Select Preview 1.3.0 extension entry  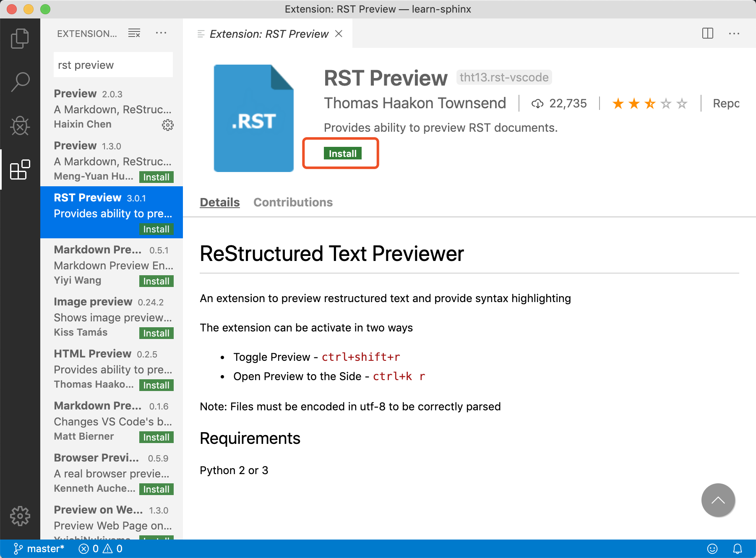pos(112,160)
